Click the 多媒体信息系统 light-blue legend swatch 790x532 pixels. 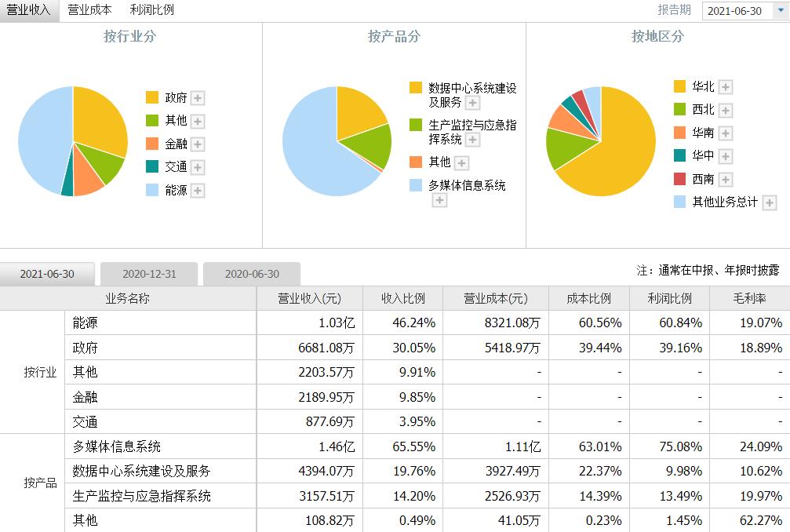coord(416,185)
